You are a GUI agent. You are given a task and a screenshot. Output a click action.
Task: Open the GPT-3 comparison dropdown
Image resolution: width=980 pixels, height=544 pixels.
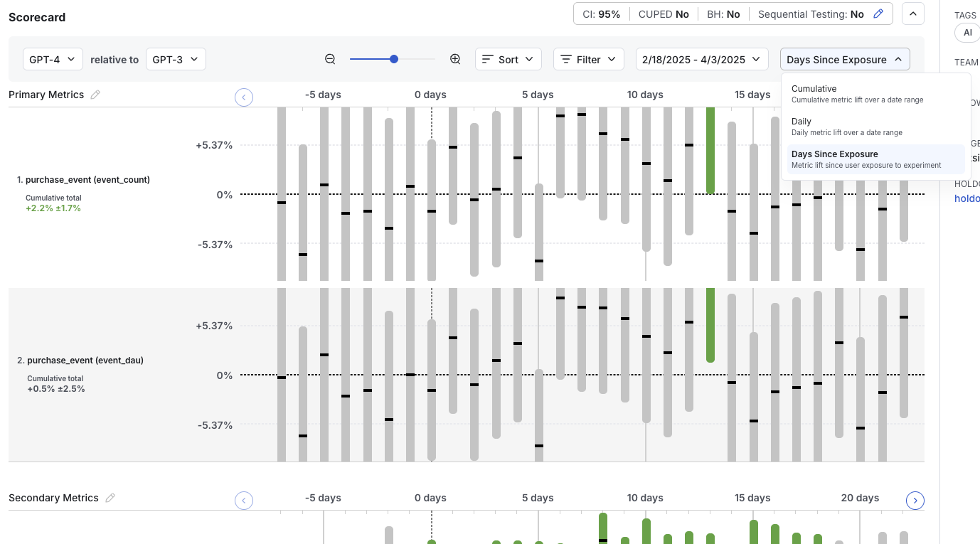(x=175, y=59)
